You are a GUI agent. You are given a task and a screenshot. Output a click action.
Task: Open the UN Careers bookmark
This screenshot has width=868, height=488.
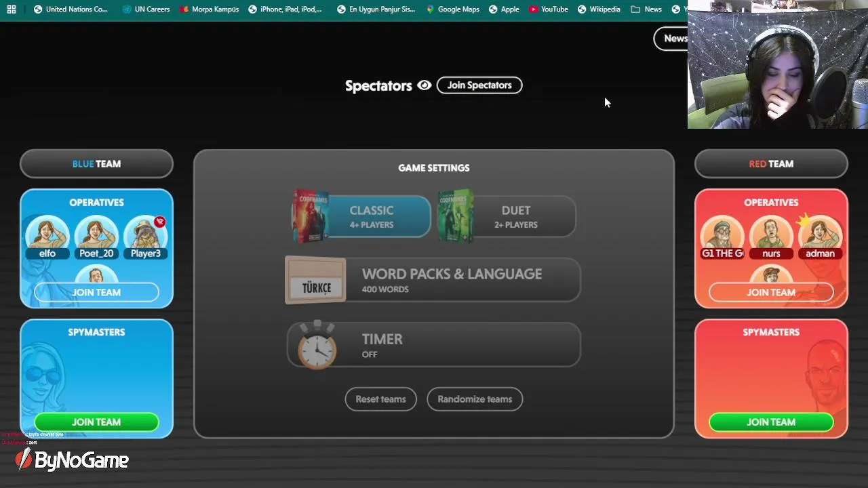click(146, 9)
